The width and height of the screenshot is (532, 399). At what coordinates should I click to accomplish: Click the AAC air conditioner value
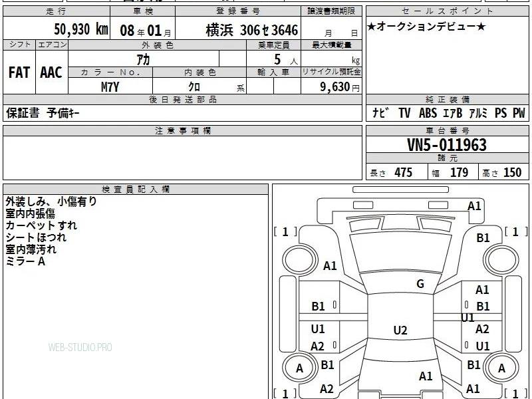(51, 72)
